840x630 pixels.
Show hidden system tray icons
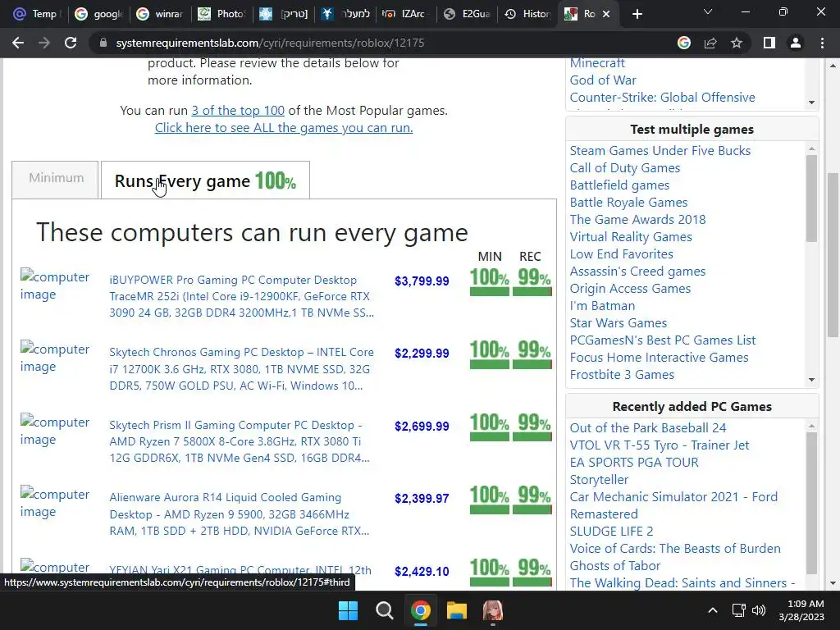(x=713, y=610)
